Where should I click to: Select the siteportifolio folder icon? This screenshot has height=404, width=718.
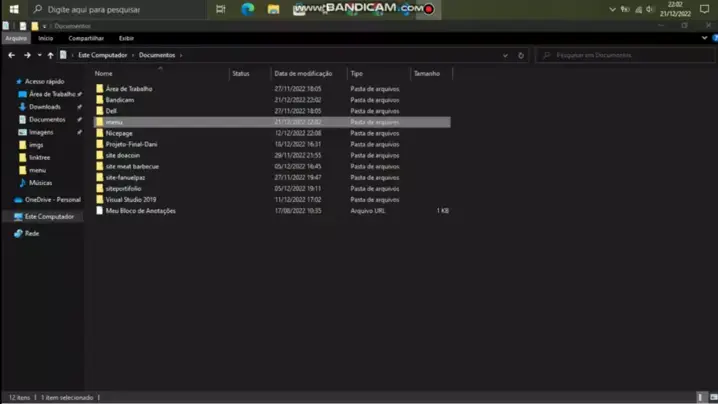pyautogui.click(x=100, y=188)
